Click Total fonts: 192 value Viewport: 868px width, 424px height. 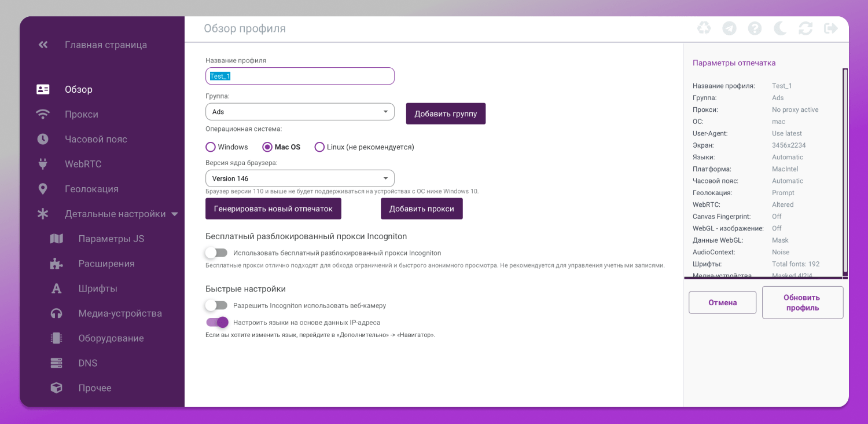click(x=796, y=264)
